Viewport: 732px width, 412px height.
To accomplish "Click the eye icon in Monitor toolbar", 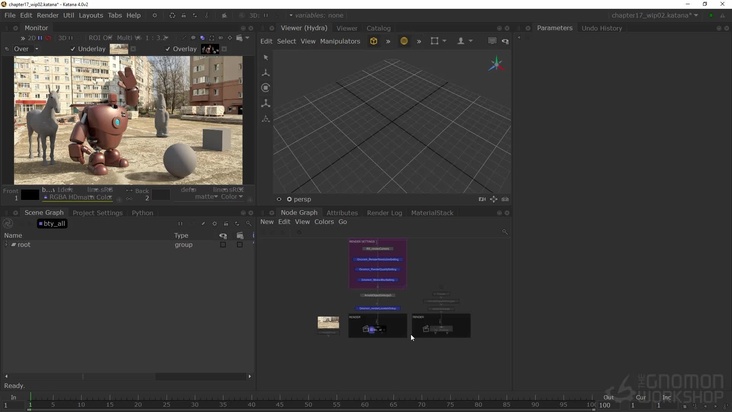I will click(193, 38).
